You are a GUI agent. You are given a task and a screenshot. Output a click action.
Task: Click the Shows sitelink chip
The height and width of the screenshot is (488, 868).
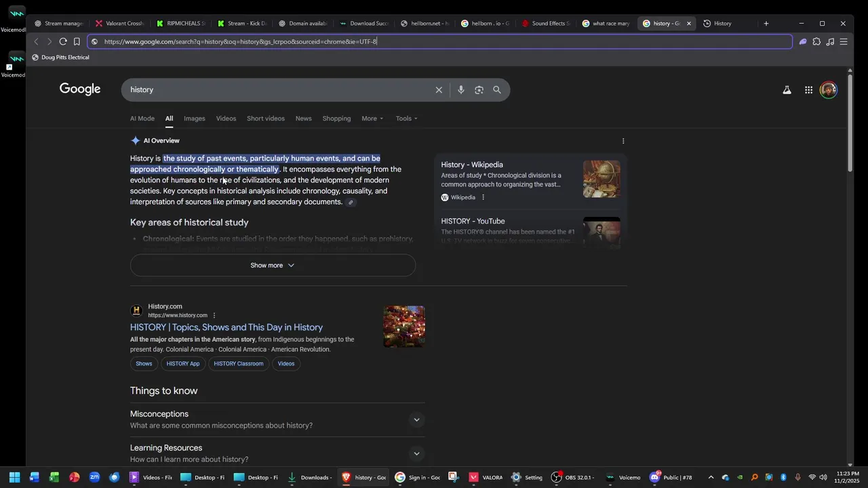[x=144, y=364]
